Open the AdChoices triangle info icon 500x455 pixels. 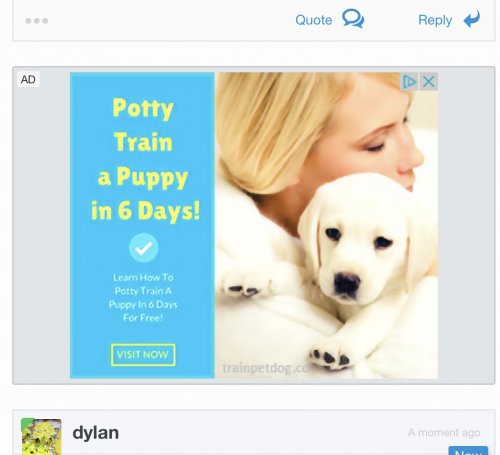coord(409,81)
